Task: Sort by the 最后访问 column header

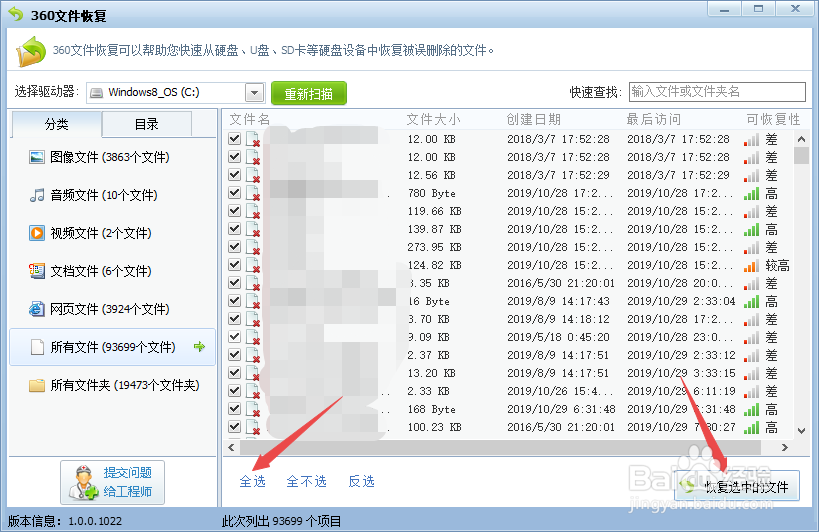Action: coord(653,120)
